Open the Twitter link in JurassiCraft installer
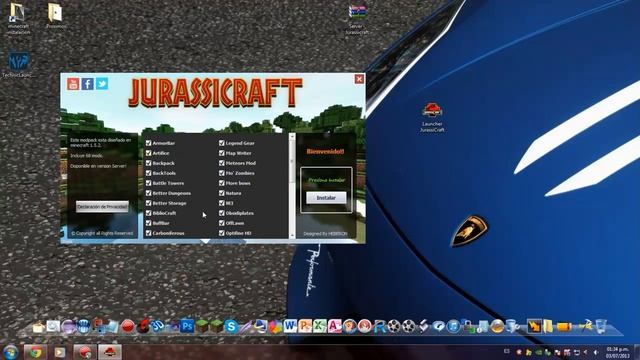 pyautogui.click(x=102, y=84)
